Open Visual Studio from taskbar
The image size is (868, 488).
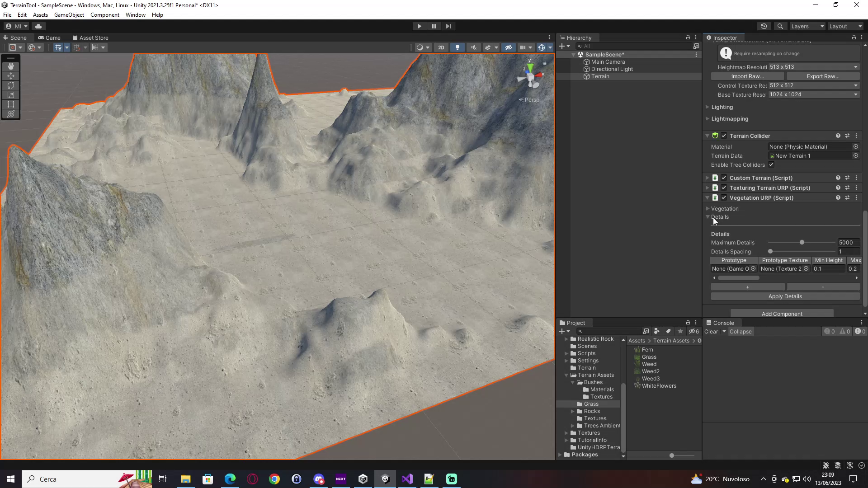pyautogui.click(x=407, y=479)
